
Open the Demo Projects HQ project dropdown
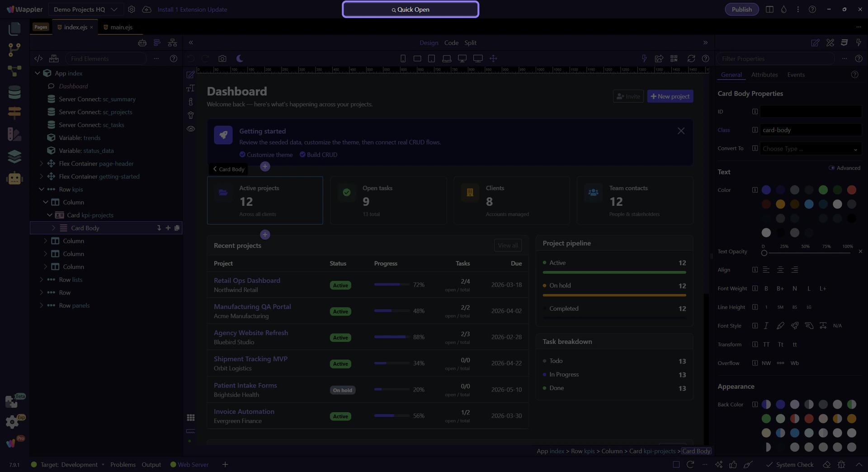pyautogui.click(x=85, y=10)
